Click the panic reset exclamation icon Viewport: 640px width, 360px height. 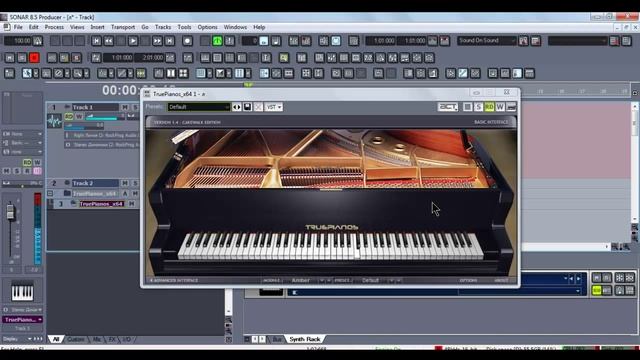coord(229,40)
